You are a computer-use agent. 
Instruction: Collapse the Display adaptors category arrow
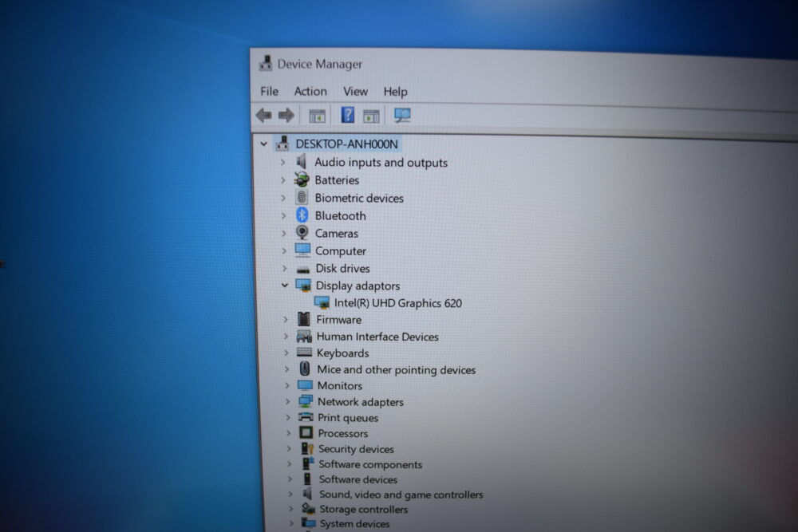point(285,286)
